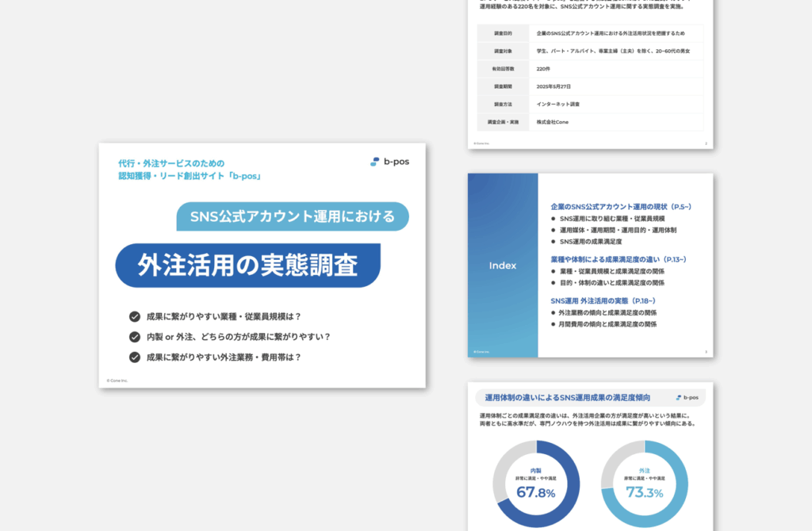812x531 pixels.
Task: Click the 有効回答数 table label
Action: tap(503, 69)
